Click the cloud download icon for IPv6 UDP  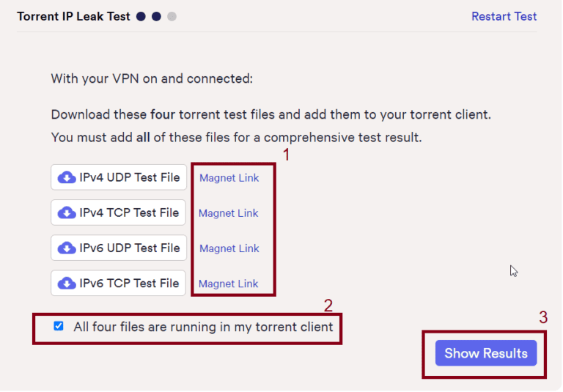(x=67, y=248)
